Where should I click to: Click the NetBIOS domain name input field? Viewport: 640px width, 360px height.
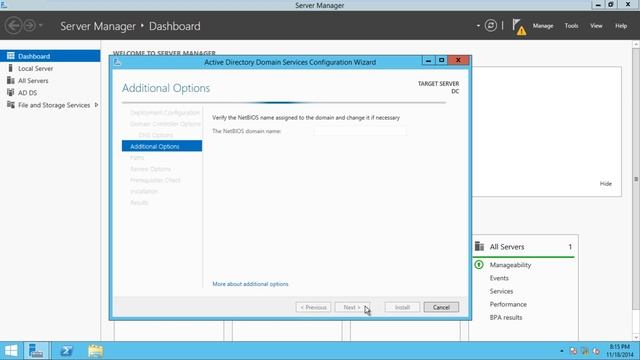(x=360, y=131)
